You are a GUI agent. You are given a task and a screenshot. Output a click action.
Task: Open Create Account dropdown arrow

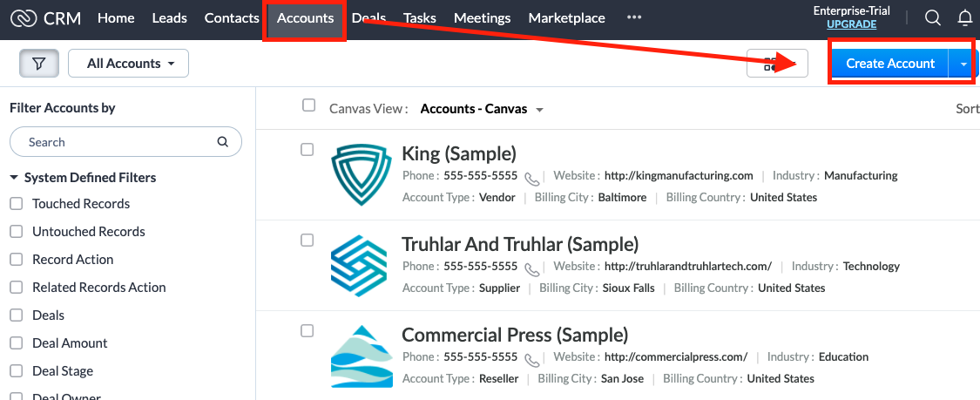(x=963, y=64)
